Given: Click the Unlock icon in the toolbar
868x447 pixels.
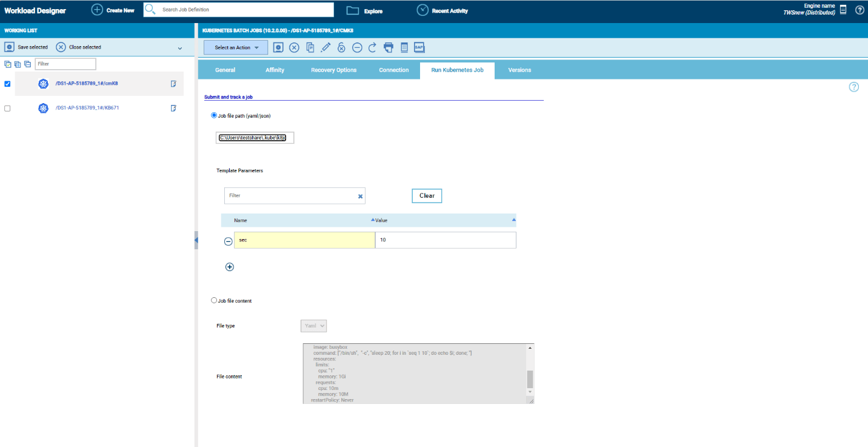Looking at the screenshot, I should tap(341, 47).
